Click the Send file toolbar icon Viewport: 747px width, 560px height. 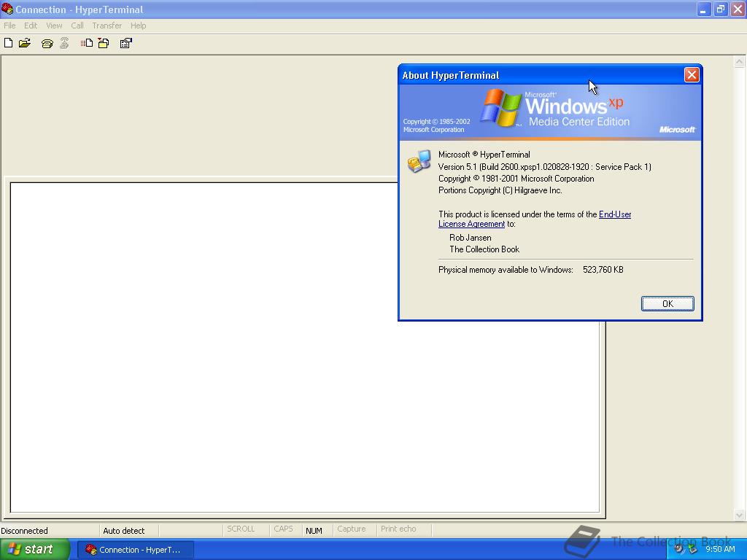(x=87, y=43)
